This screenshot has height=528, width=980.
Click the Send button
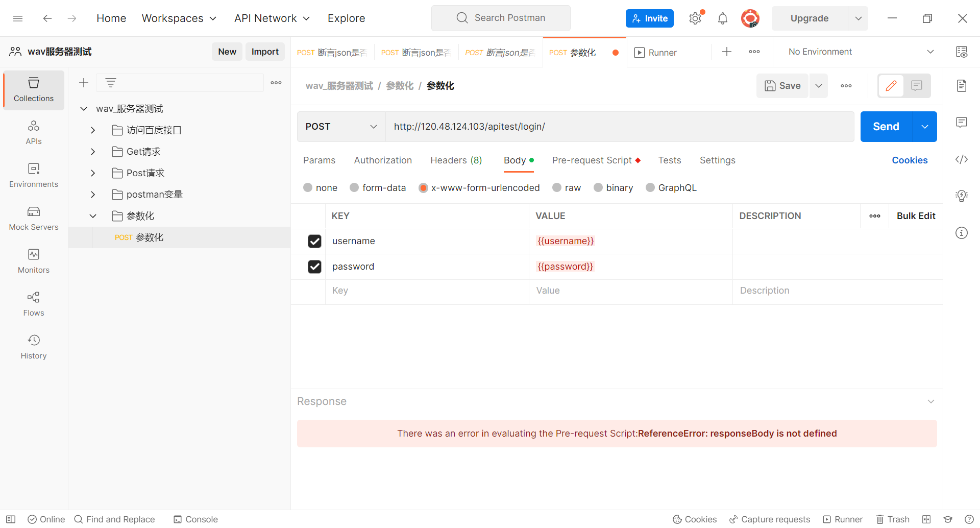[x=886, y=127]
